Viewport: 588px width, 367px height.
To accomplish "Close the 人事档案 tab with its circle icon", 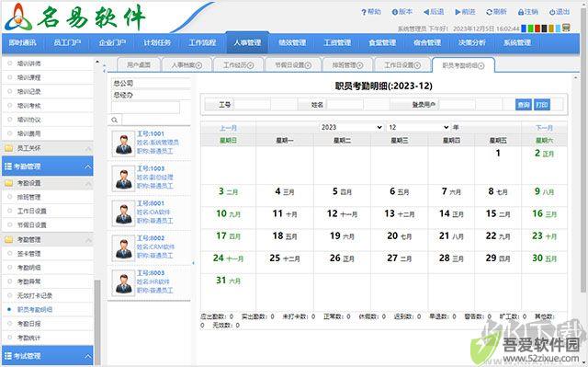I will point(198,65).
